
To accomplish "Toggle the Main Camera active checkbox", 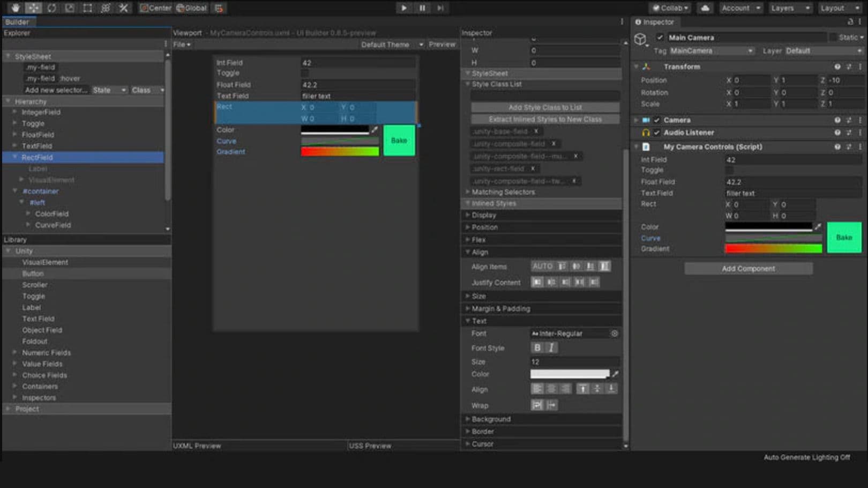I will [x=659, y=38].
